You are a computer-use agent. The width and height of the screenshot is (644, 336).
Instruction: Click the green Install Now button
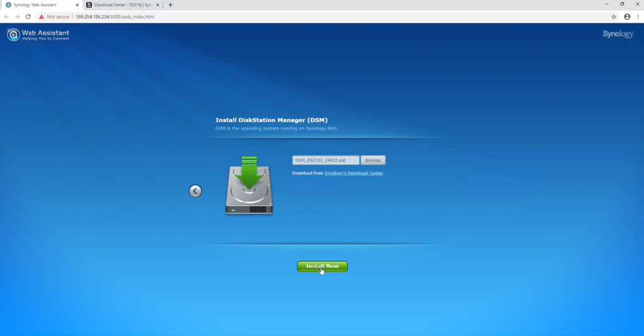pos(322,266)
